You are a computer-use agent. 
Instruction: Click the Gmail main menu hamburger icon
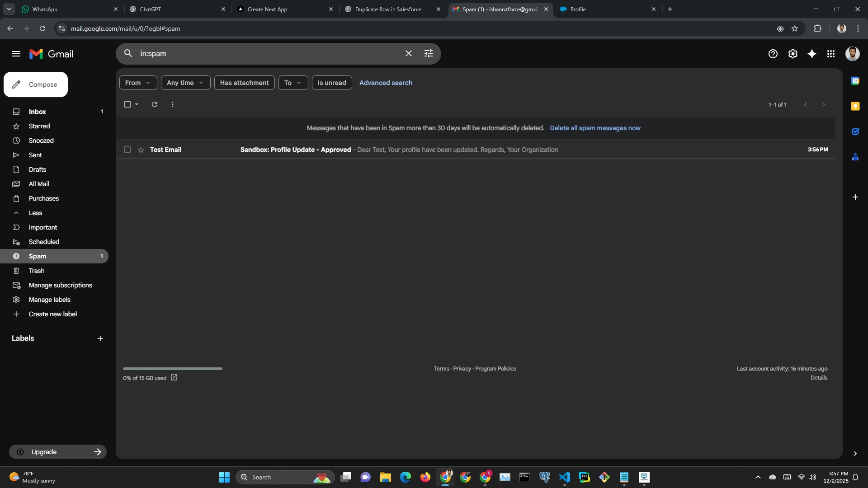point(16,54)
